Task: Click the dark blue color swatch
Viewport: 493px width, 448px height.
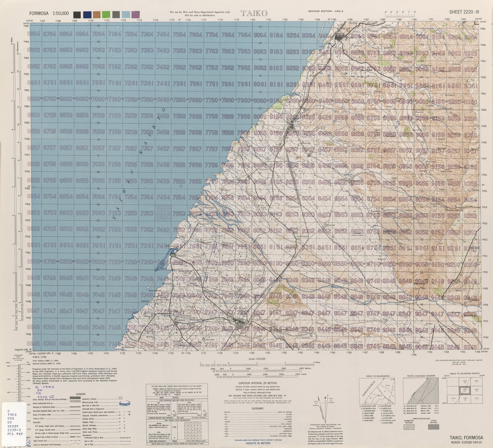Action: click(87, 14)
